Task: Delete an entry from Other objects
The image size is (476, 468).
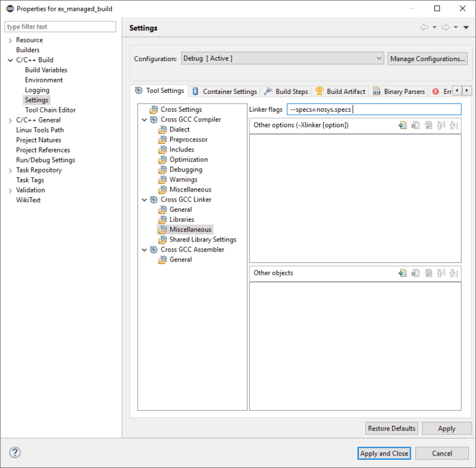Action: pos(416,273)
